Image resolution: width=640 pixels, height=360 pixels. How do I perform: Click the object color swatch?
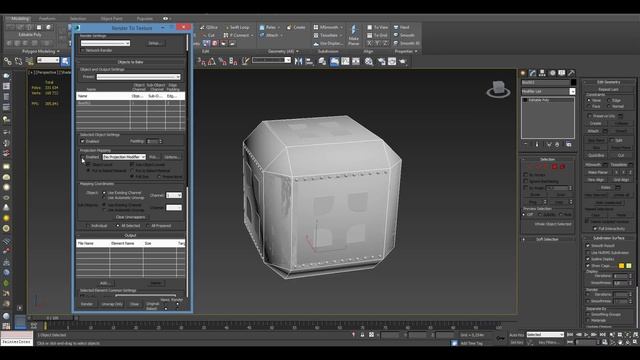(x=573, y=82)
